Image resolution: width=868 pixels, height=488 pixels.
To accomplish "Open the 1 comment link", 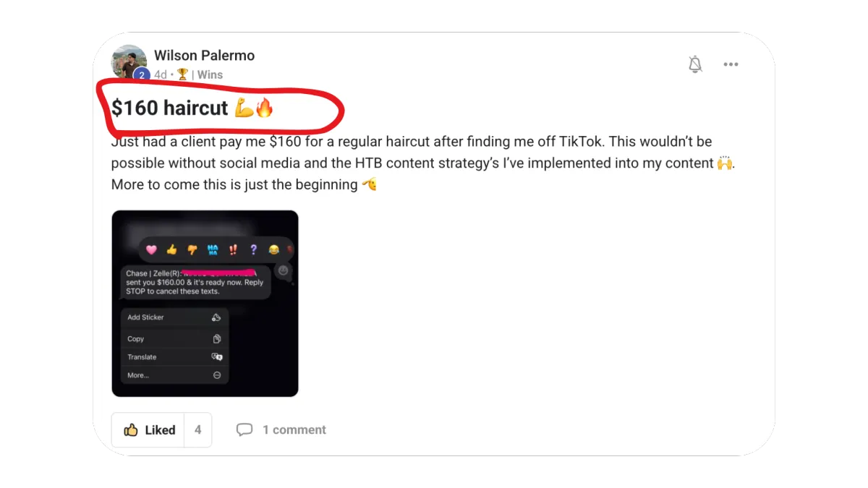I will click(x=294, y=429).
